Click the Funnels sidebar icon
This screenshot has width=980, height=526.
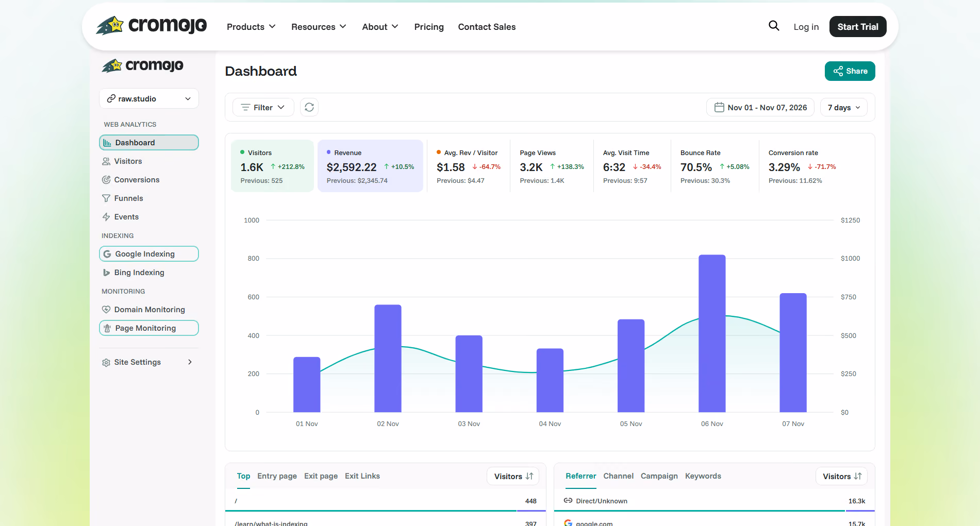point(106,198)
